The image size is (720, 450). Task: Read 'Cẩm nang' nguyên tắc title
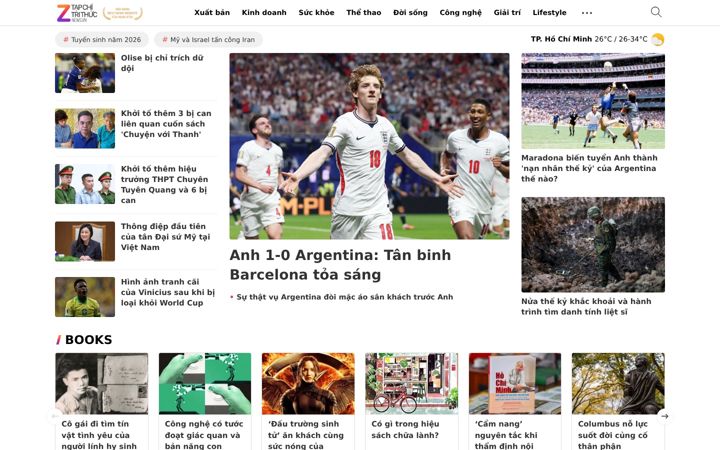coord(506,434)
